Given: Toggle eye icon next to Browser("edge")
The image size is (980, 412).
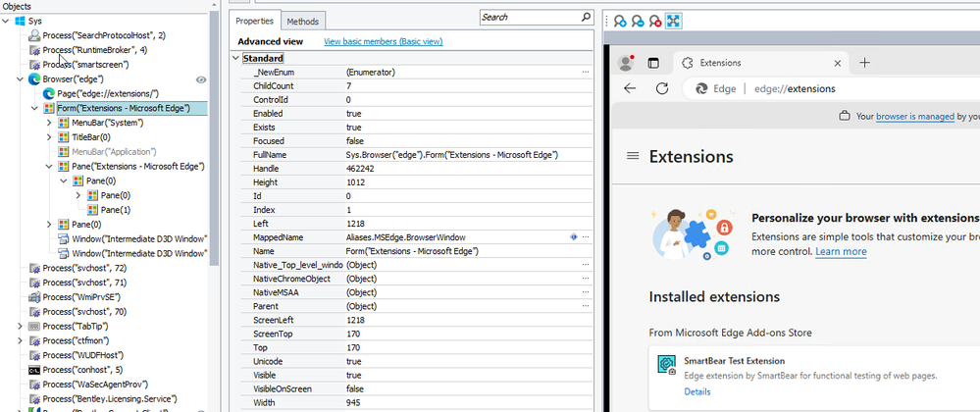Looking at the screenshot, I should [201, 79].
